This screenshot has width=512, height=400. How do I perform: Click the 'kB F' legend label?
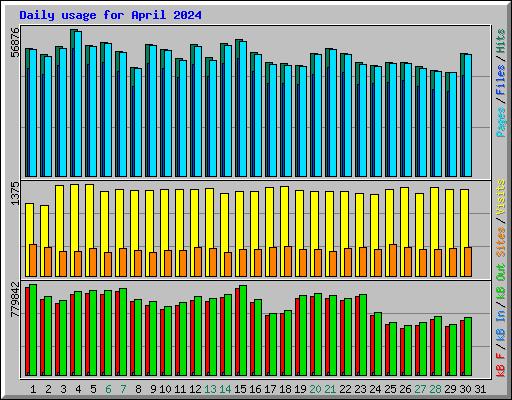(500, 364)
